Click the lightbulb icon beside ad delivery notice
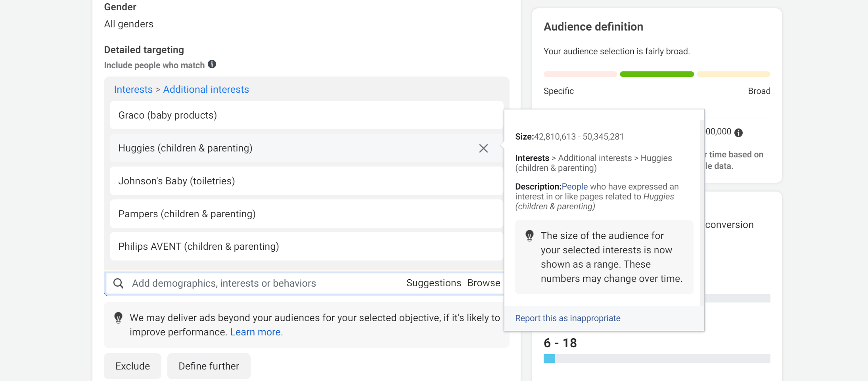This screenshot has height=381, width=868. [118, 318]
